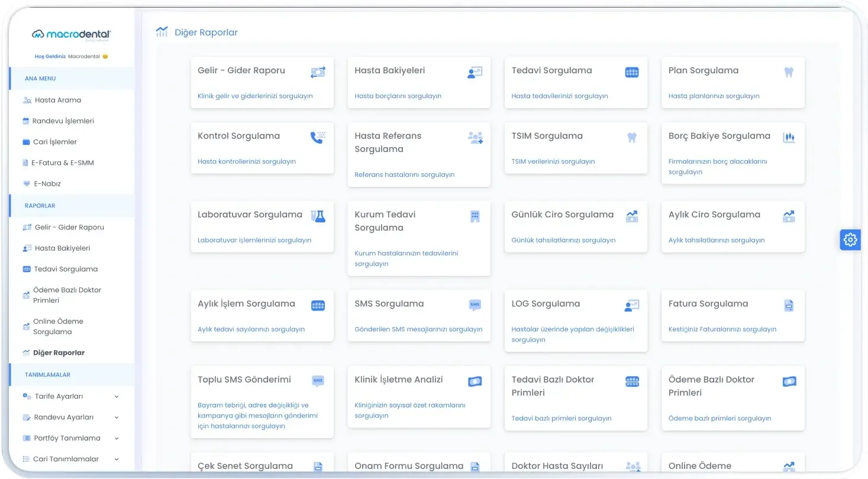
Task: Click 'Aylık tedavi sayılarınızı sorgulayın' text
Action: coord(251,329)
